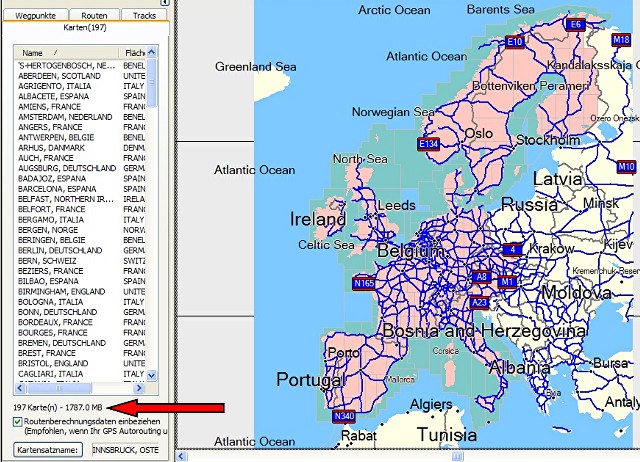640x462 pixels.
Task: Select the Tracks tab
Action: click(144, 15)
